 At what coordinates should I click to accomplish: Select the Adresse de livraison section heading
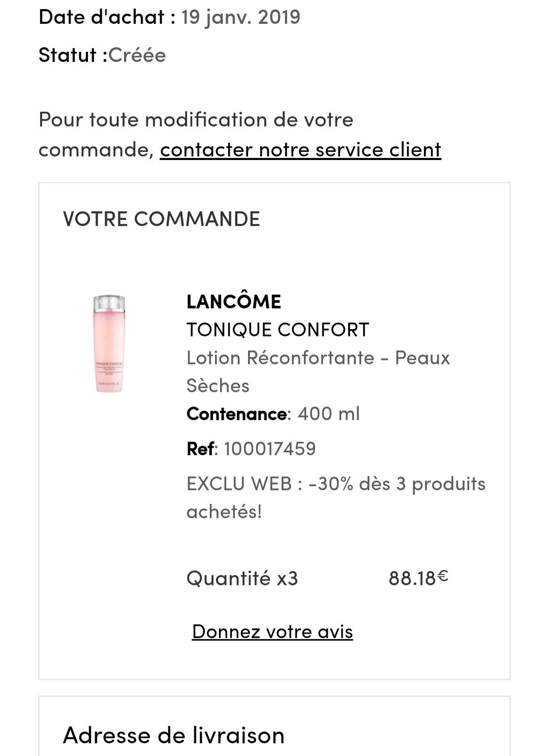click(174, 735)
